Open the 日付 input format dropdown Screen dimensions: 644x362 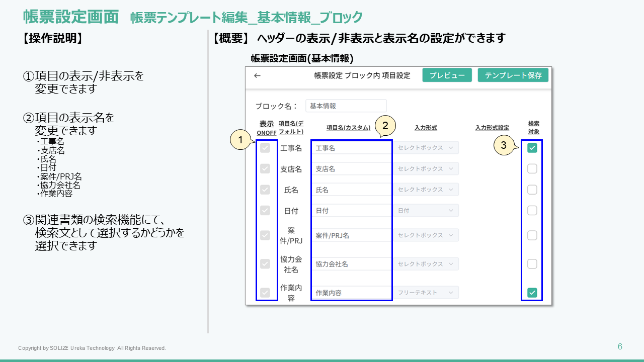pos(426,211)
